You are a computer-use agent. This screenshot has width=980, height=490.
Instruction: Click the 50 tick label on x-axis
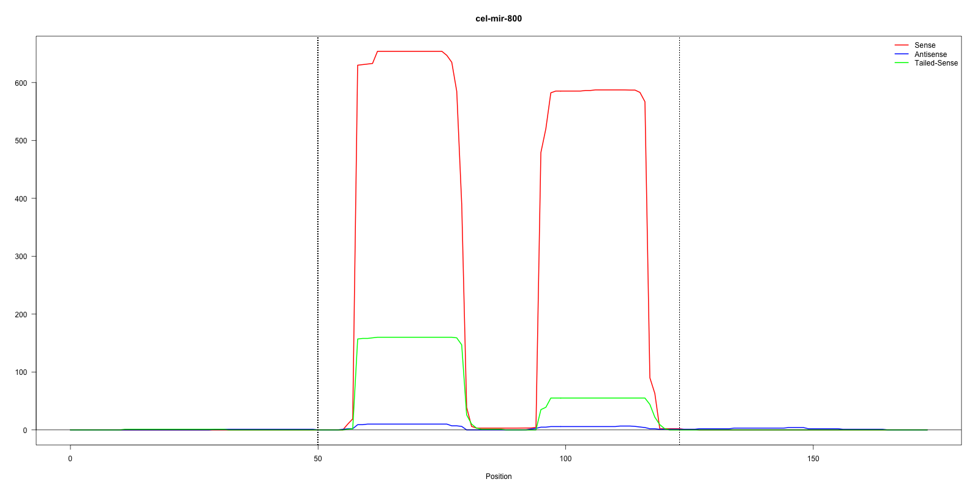coord(318,459)
